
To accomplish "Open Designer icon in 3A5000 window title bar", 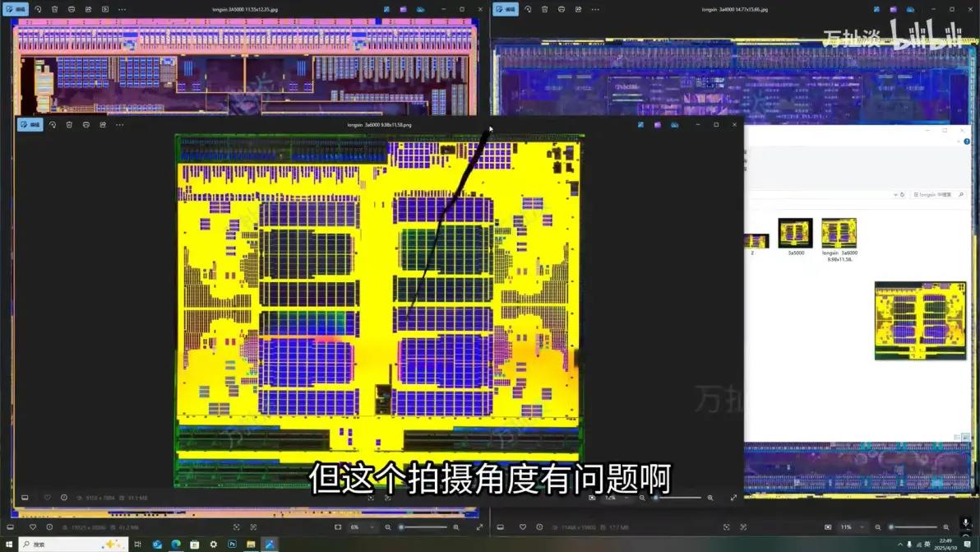I will coord(387,9).
